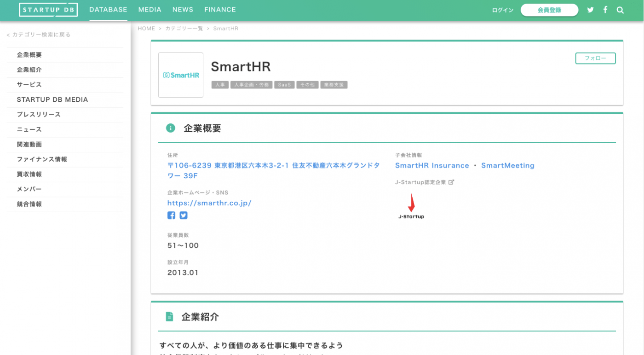Screen dimensions: 644x355
Task: Click the SmartHR company logo thumbnail
Action: (x=181, y=75)
